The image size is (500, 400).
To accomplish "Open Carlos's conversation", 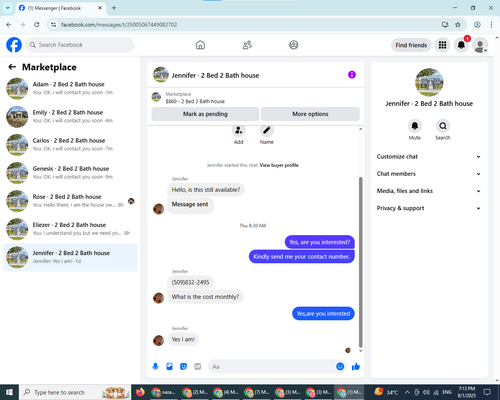I will coord(70,145).
